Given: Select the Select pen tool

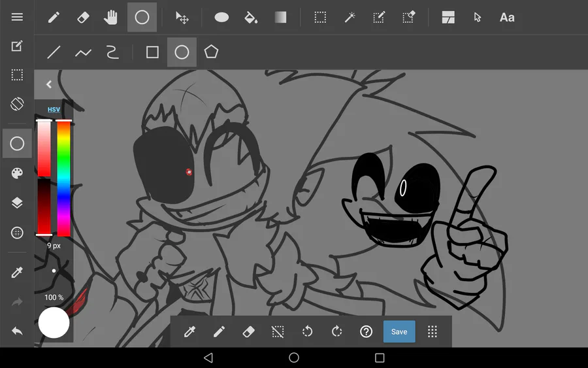Looking at the screenshot, I should click(379, 17).
